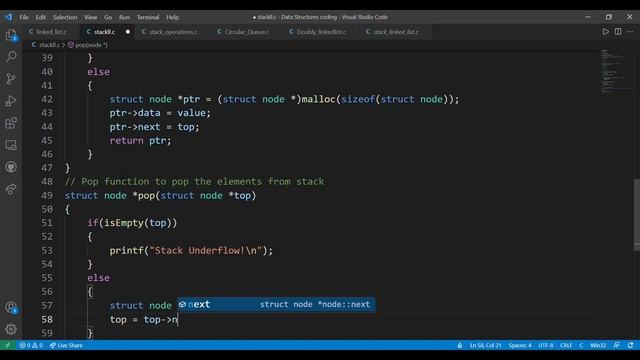Select language mode C in status bar

point(581,345)
